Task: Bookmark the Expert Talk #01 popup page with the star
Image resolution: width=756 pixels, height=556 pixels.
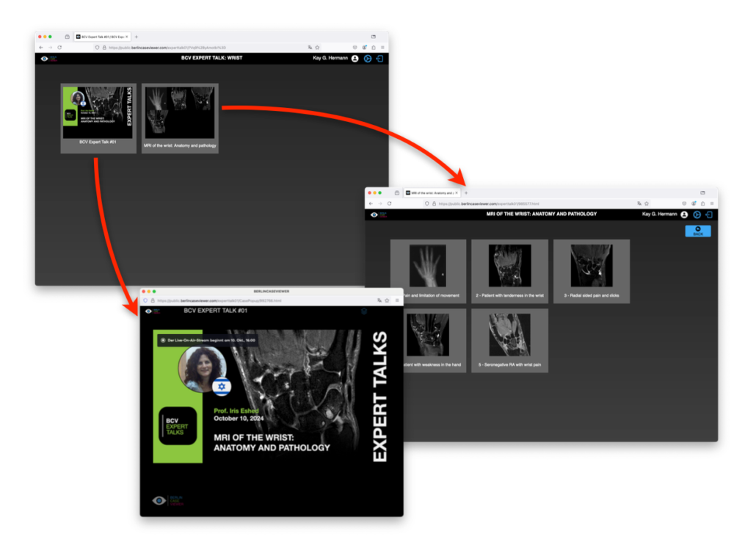Action: [387, 300]
